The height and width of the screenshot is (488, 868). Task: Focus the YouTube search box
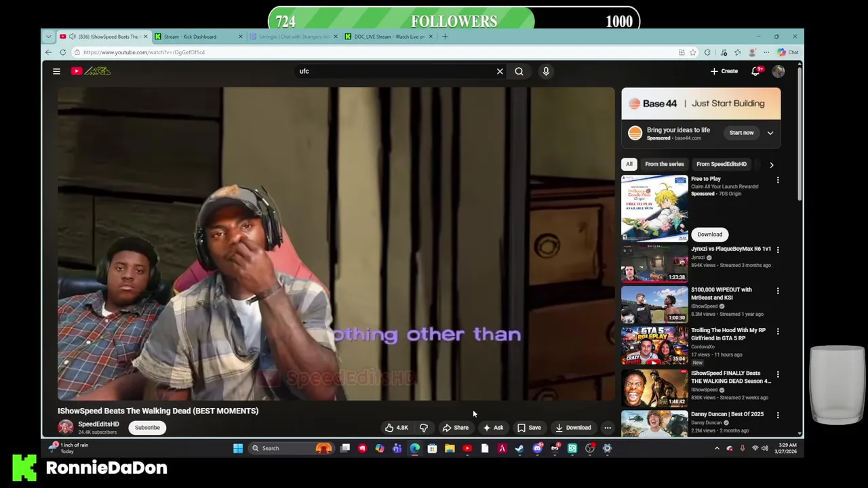397,71
